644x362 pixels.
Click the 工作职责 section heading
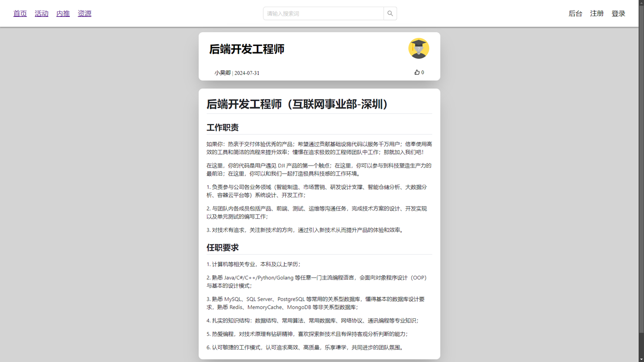223,127
